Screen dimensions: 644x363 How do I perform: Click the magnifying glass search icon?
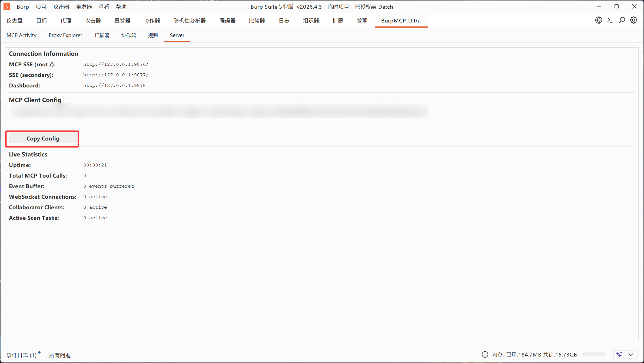pyautogui.click(x=622, y=20)
